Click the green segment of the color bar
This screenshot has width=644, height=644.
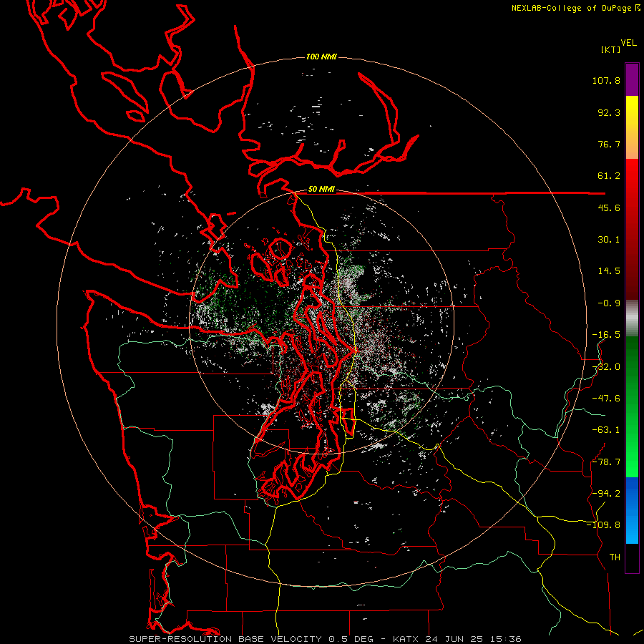pos(632,406)
